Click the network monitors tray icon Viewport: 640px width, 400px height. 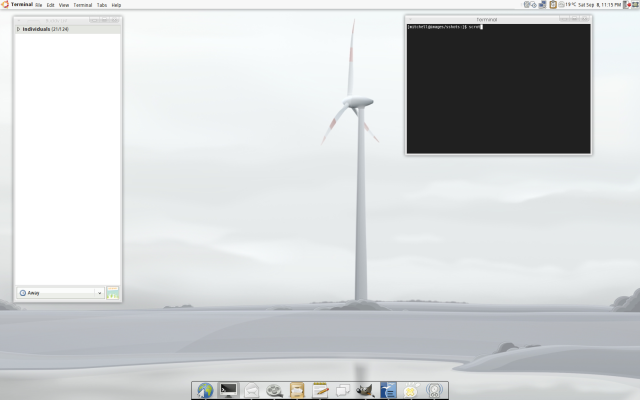542,5
